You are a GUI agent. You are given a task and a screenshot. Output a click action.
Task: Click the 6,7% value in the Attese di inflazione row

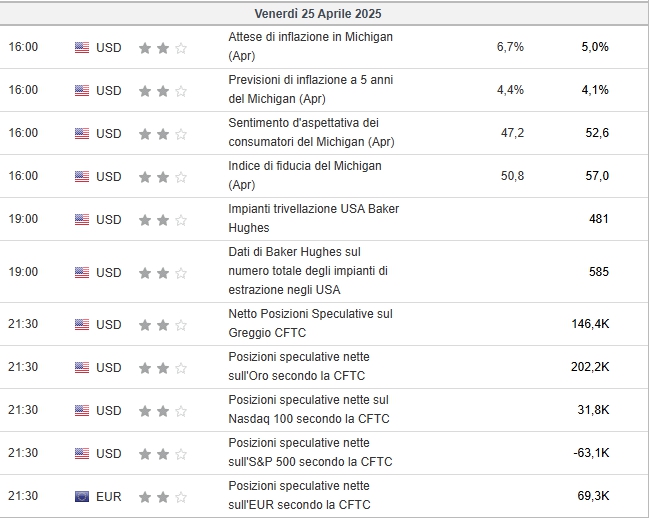[510, 47]
